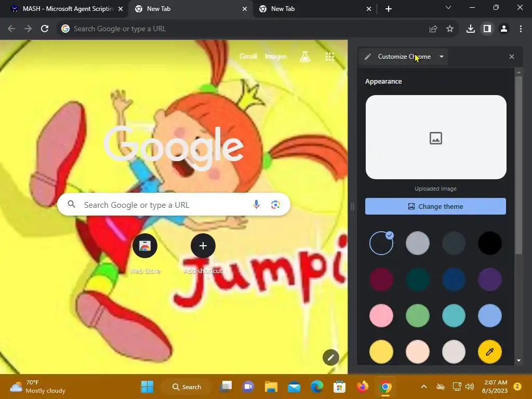Click the Google search box on page
532x399 pixels.
click(x=174, y=205)
